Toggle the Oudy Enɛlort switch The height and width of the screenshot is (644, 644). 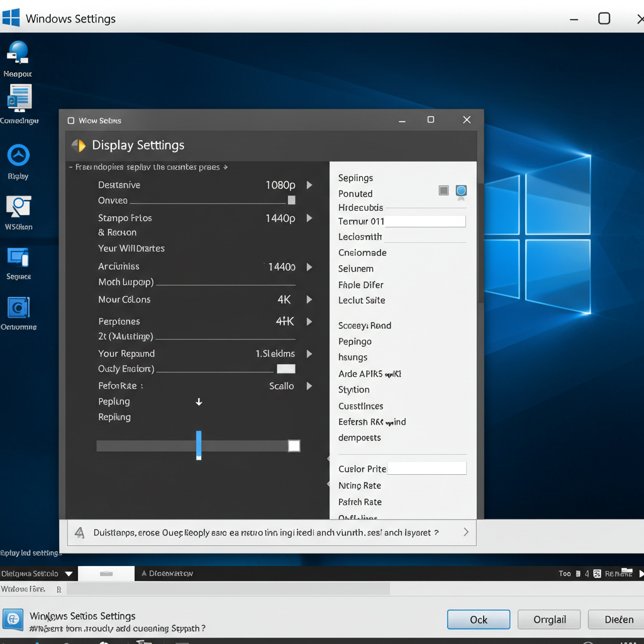tap(286, 369)
